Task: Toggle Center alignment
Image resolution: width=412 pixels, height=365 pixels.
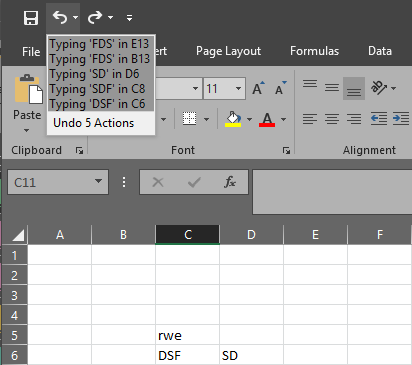Action: pyautogui.click(x=332, y=119)
